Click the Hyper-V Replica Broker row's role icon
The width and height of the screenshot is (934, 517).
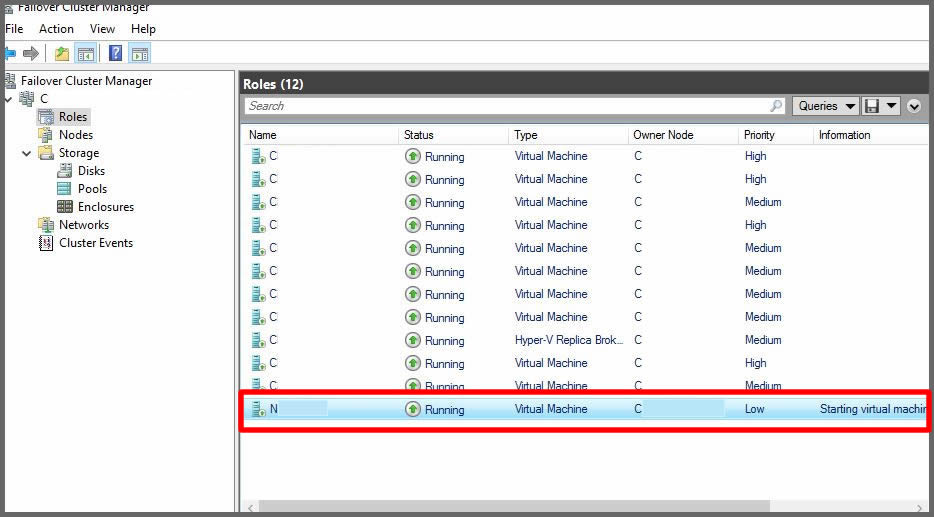[259, 340]
